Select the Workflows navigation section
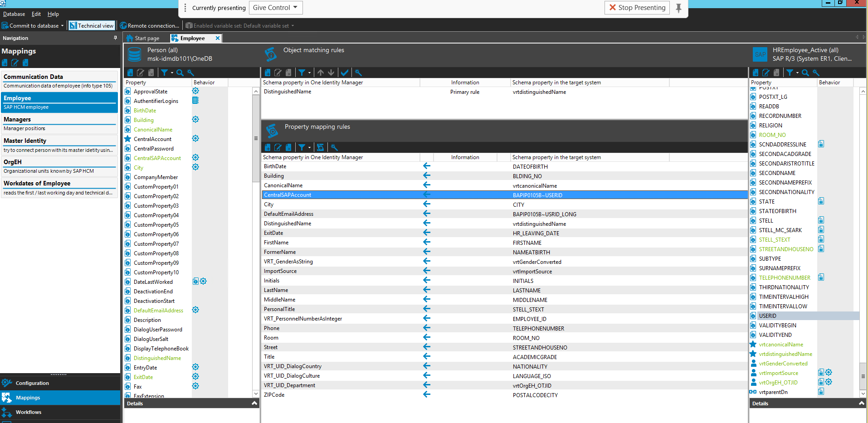 (x=29, y=412)
